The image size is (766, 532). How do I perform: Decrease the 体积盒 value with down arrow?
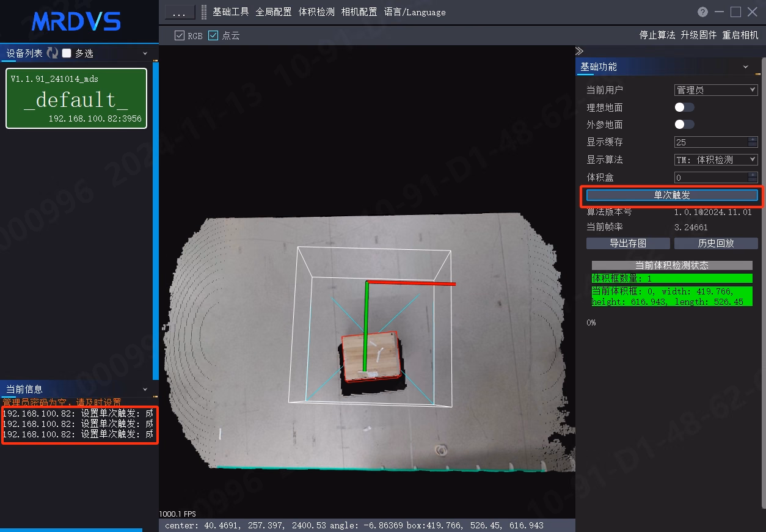753,180
